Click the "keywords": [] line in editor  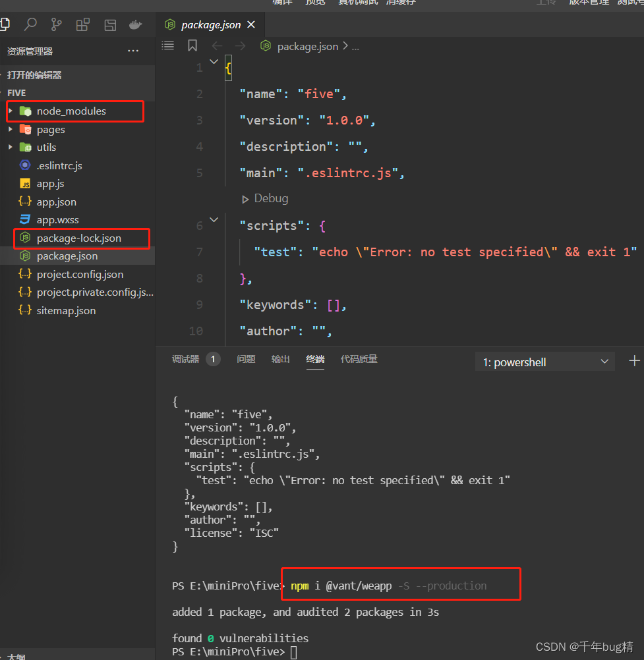pos(293,305)
